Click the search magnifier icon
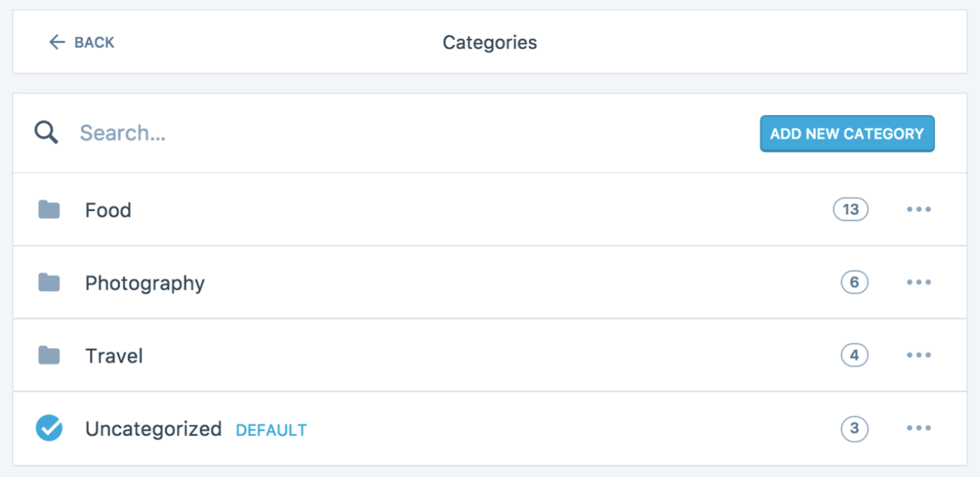The height and width of the screenshot is (477, 980). click(x=46, y=133)
